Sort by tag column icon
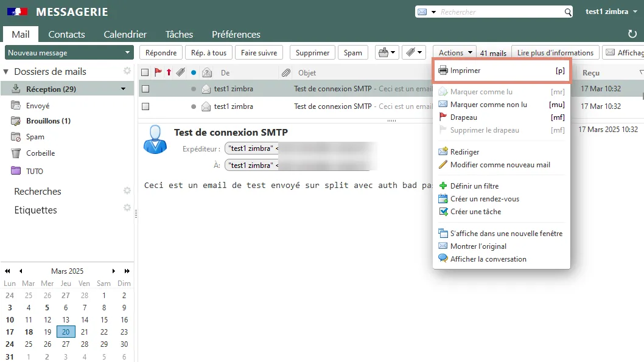The width and height of the screenshot is (644, 362). pyautogui.click(x=180, y=72)
